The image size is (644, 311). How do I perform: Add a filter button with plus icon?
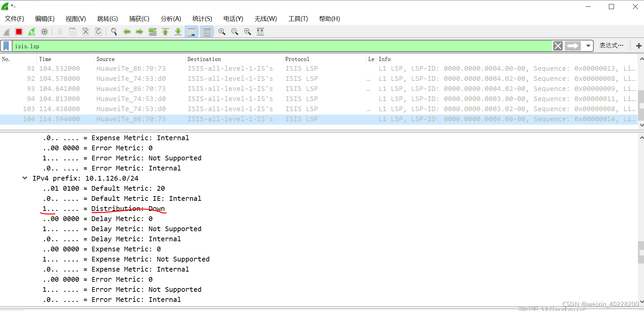[639, 46]
